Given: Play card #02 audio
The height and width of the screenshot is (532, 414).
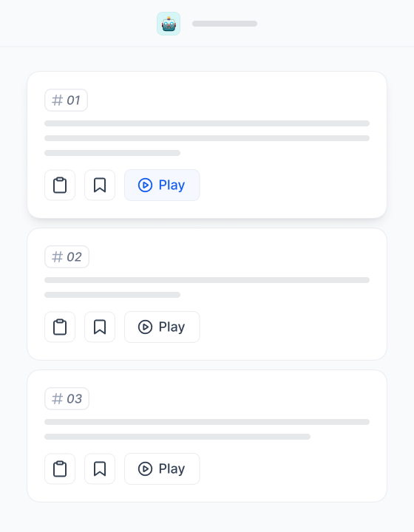Looking at the screenshot, I should [162, 327].
